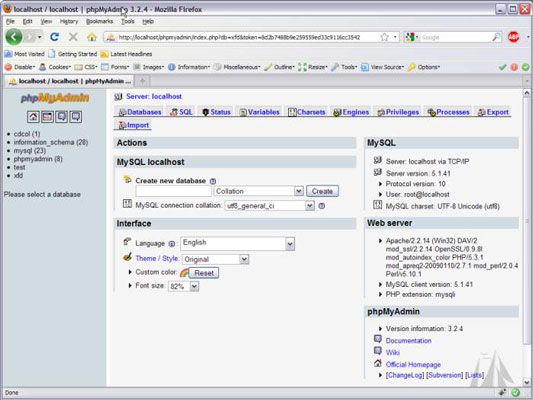
Task: Open the History menu
Action: (x=69, y=21)
